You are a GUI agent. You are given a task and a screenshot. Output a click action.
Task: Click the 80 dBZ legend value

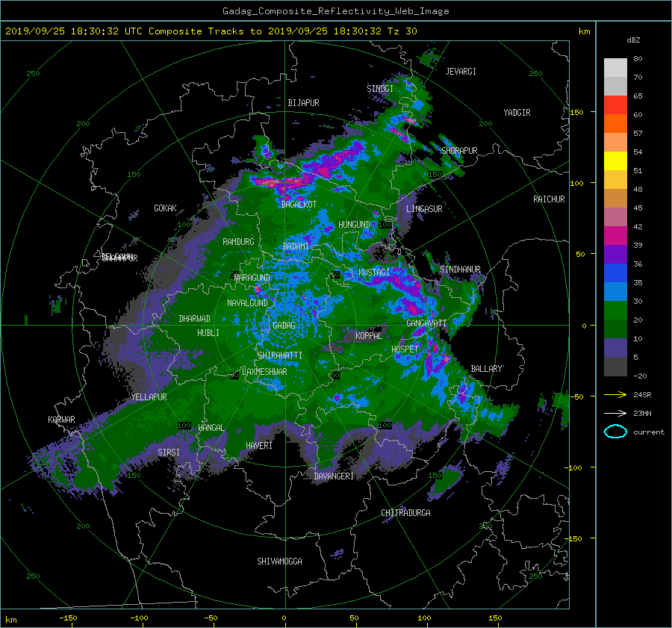coord(638,59)
